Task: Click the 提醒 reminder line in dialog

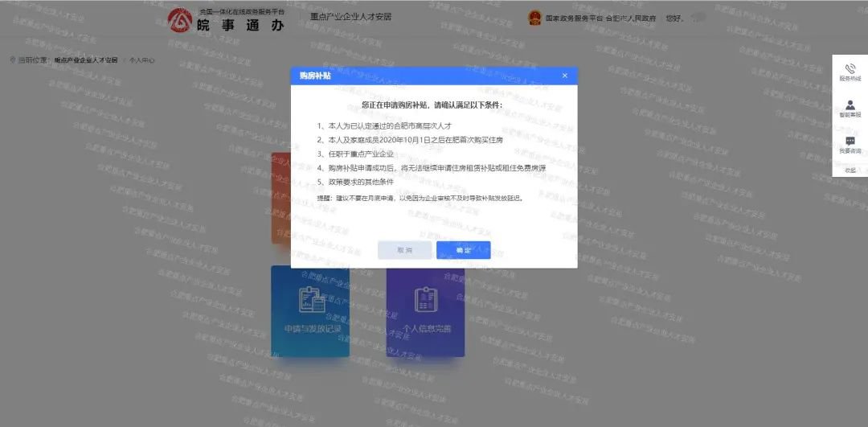Action: coord(420,198)
